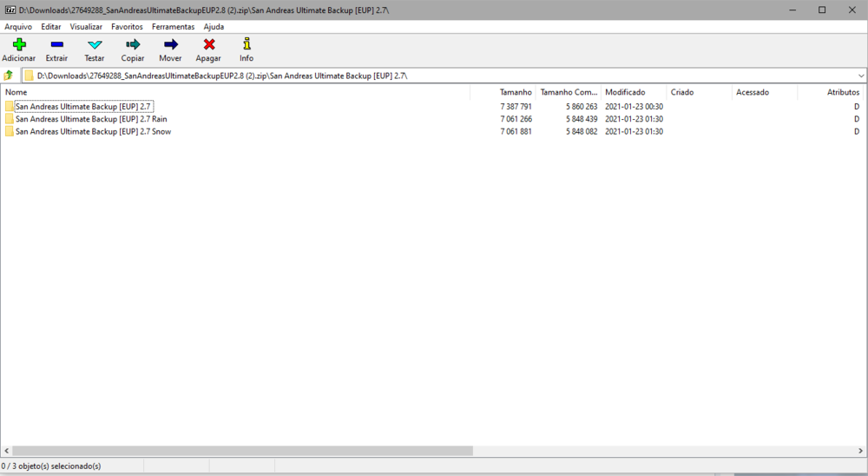Open the Visualizar menu
The width and height of the screenshot is (868, 476).
point(86,27)
